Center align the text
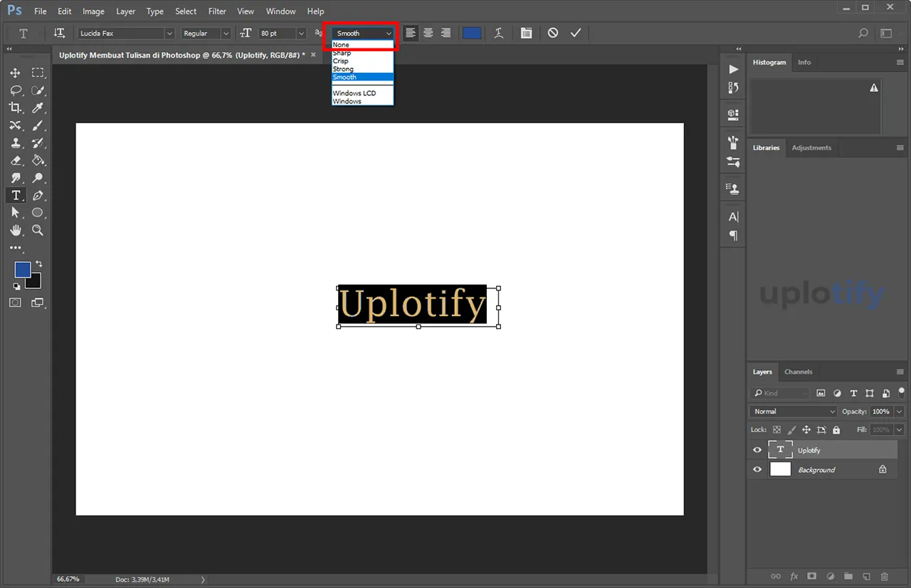 click(x=428, y=33)
